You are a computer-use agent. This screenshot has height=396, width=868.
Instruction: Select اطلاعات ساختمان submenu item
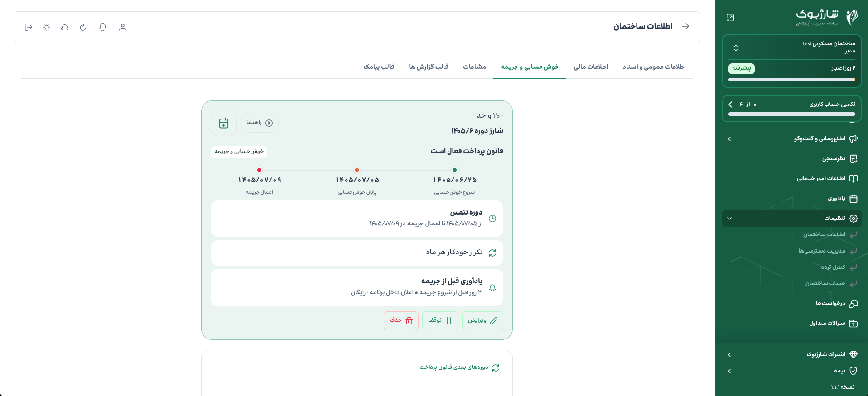pos(824,234)
